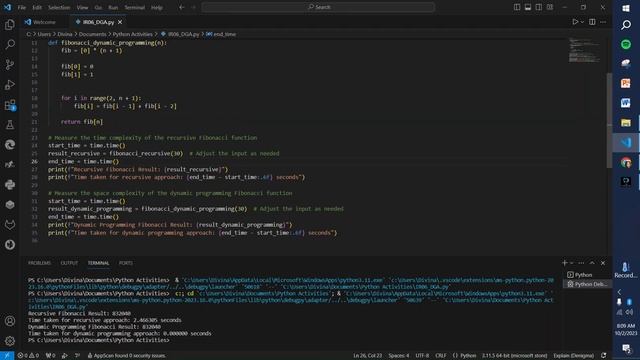Open the Python extension sidebar icon

[x=10, y=184]
